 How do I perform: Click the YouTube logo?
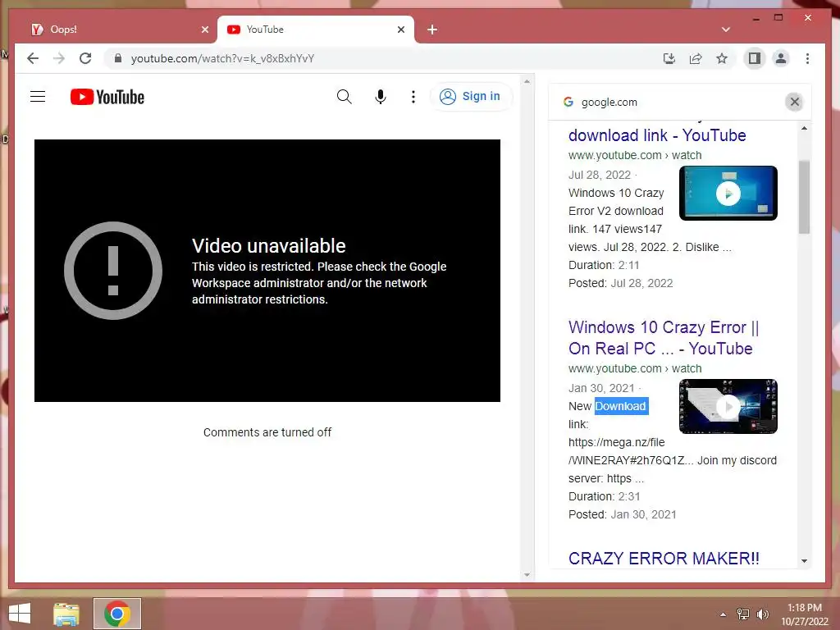[107, 97]
